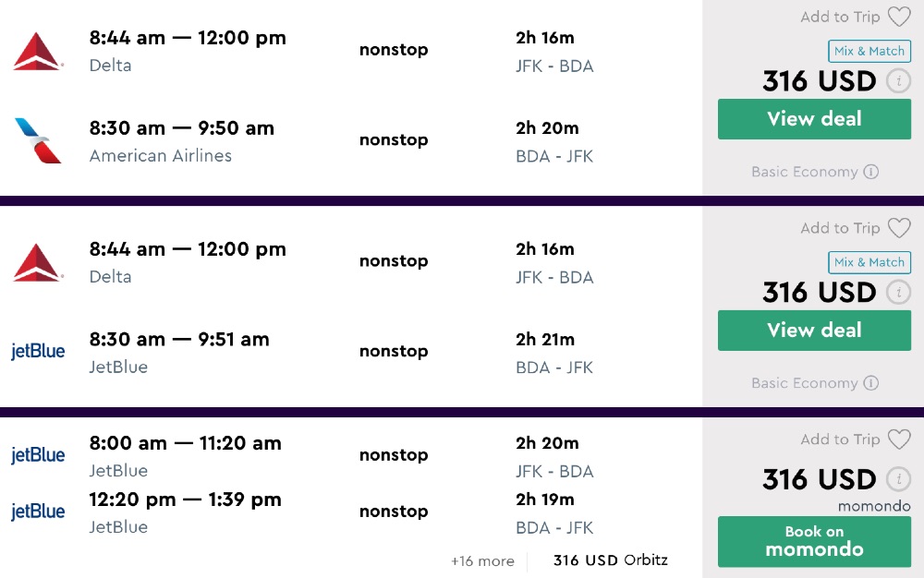The height and width of the screenshot is (578, 924).
Task: Book on momondo for JetBlue flights
Action: coord(814,541)
